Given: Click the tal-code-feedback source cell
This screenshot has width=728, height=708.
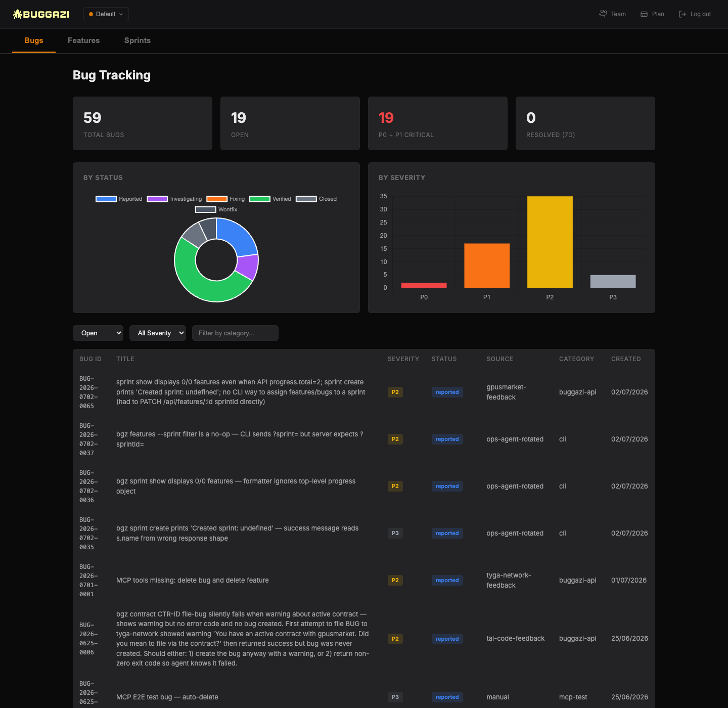Looking at the screenshot, I should click(516, 639).
